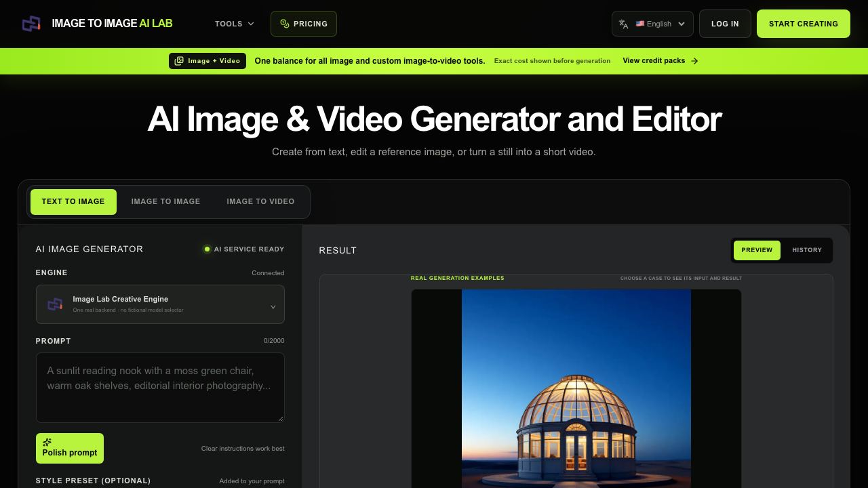Image resolution: width=868 pixels, height=488 pixels.
Task: Open the Pricing page
Action: coord(303,24)
